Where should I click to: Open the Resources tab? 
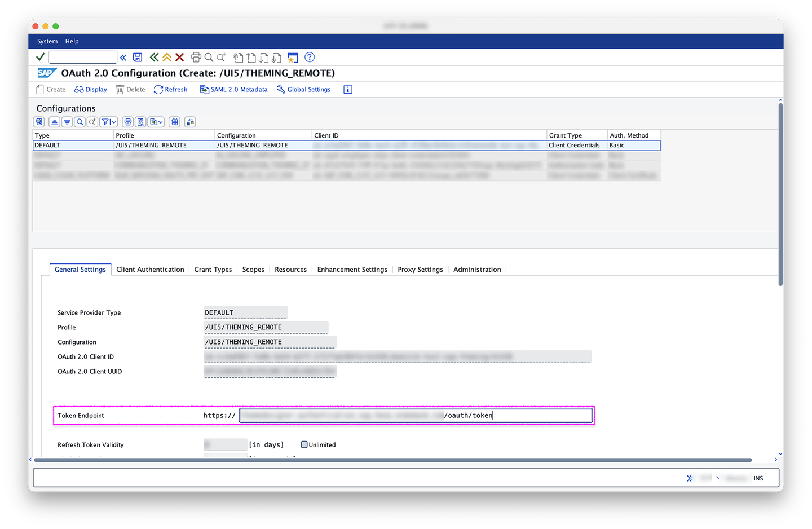(x=291, y=270)
